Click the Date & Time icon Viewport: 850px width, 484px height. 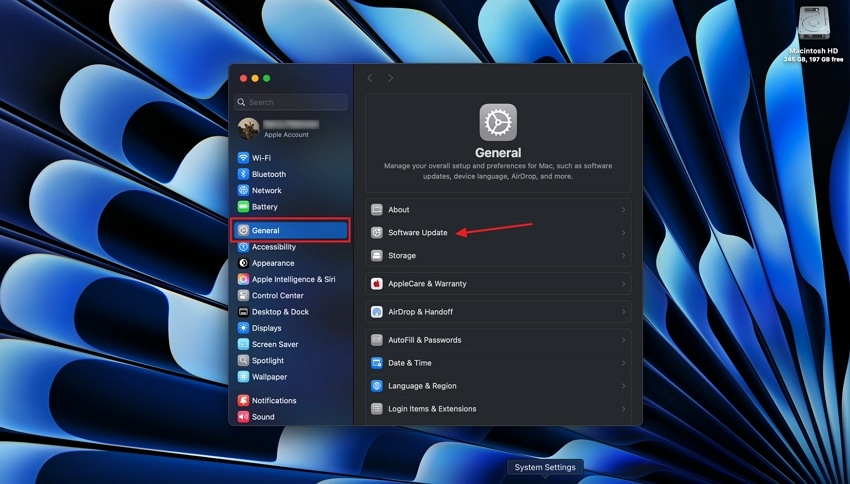[x=377, y=363]
